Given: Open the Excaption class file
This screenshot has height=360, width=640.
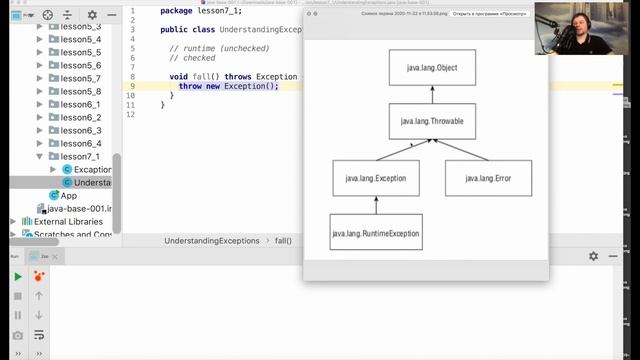Looking at the screenshot, I should (x=93, y=169).
